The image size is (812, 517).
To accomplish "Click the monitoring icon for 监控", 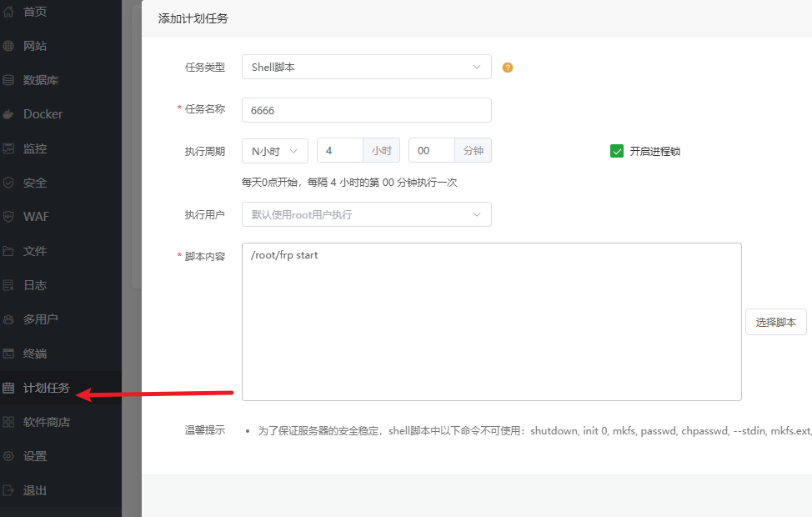I will (x=9, y=148).
